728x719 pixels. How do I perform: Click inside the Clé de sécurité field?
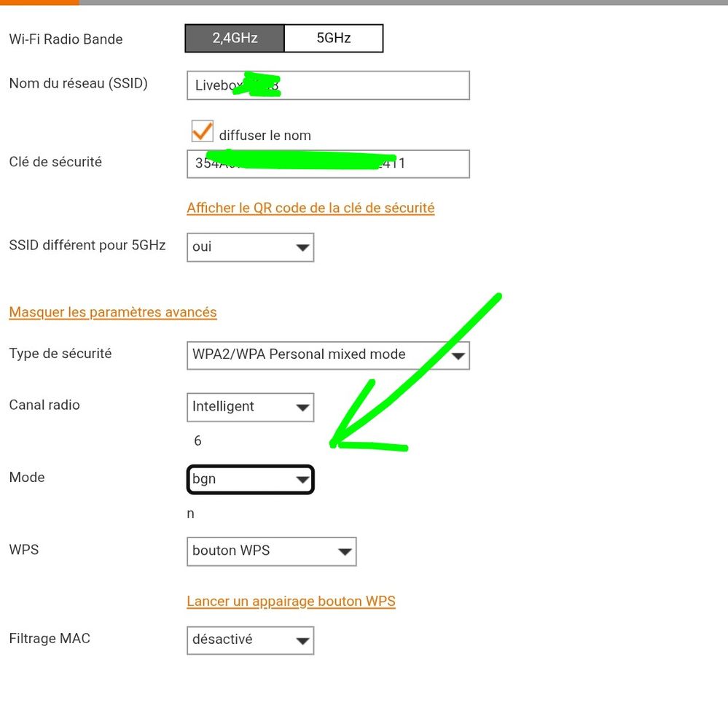click(327, 164)
